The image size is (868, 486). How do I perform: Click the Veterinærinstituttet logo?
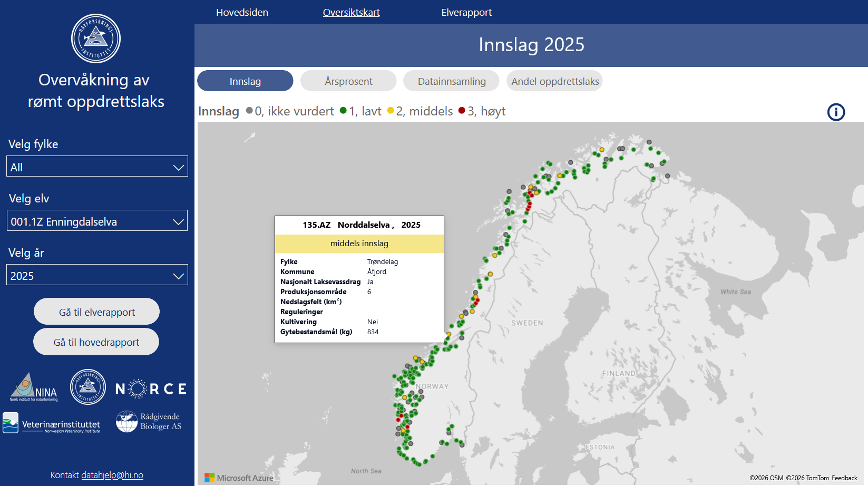(x=51, y=423)
